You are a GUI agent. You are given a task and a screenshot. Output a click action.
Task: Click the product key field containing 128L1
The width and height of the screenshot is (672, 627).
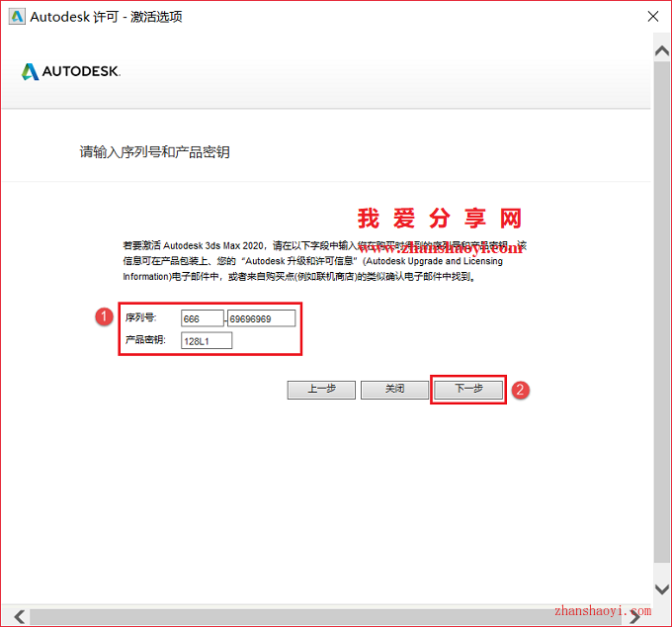tap(207, 341)
